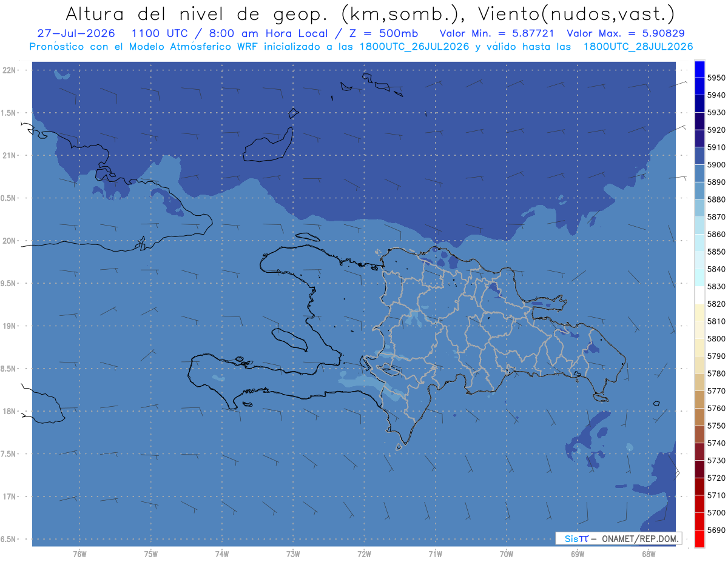The image size is (728, 562).
Task: Click the 5760 legend value
Action: coord(716,408)
